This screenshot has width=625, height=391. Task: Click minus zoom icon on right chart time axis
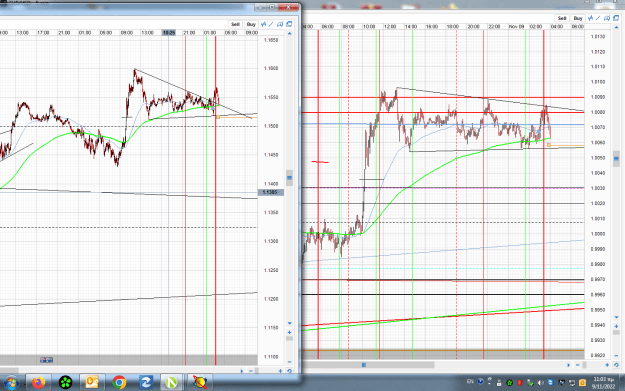coord(578,365)
